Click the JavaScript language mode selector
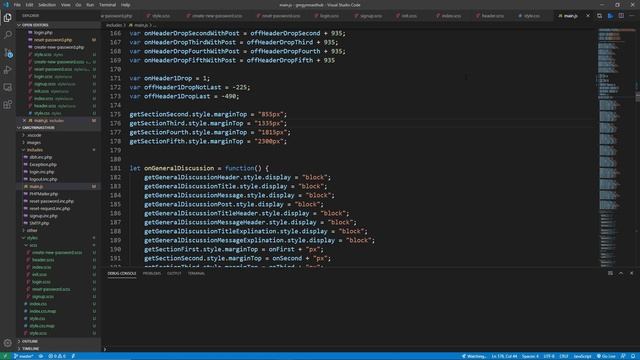This screenshot has height=360, width=640. 582,356
